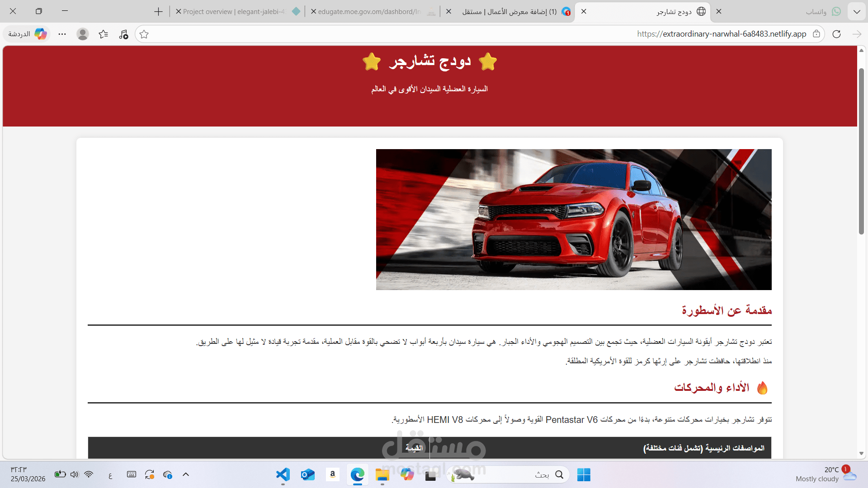Toggle the split-screen icon beside the tabs
Screen dimensions: 868x488
pyautogui.click(x=39, y=11)
